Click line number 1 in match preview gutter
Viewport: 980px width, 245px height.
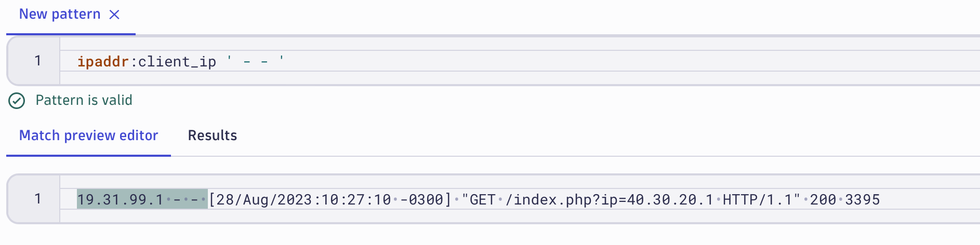click(37, 199)
